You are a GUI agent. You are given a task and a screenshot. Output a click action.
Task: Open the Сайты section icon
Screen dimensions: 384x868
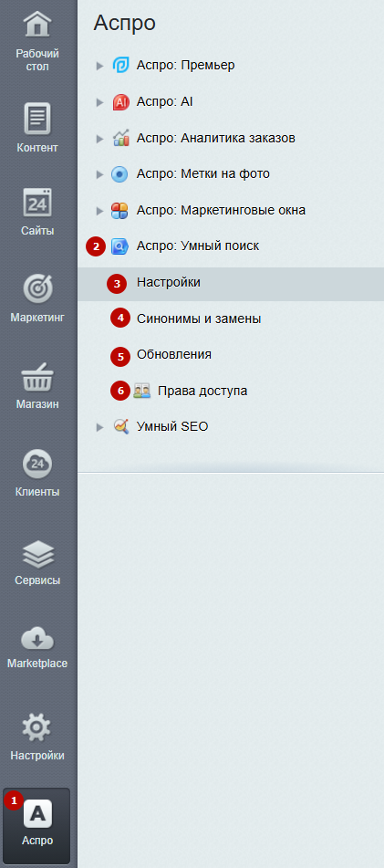pos(37,203)
